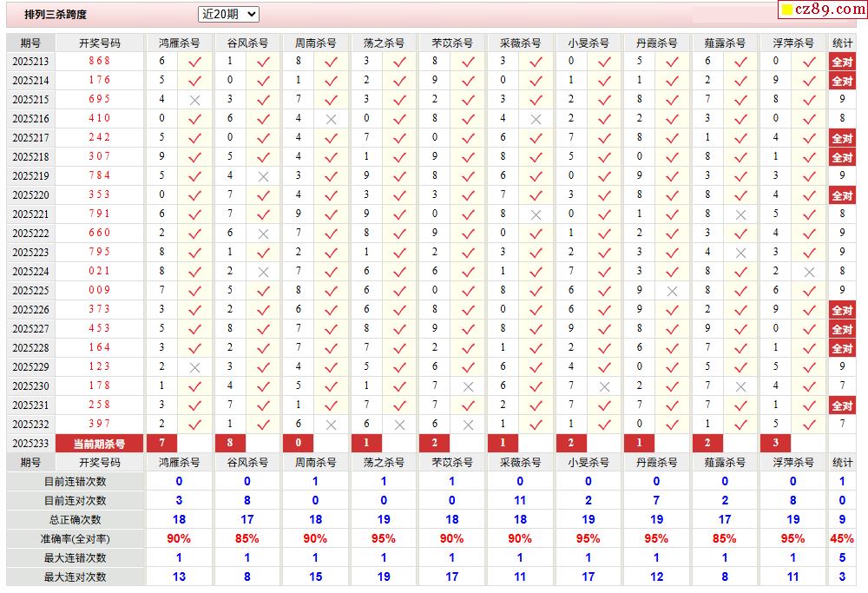Click the X mark for 周南杀号 in row 2025216
The width and height of the screenshot is (868, 593).
(331, 119)
